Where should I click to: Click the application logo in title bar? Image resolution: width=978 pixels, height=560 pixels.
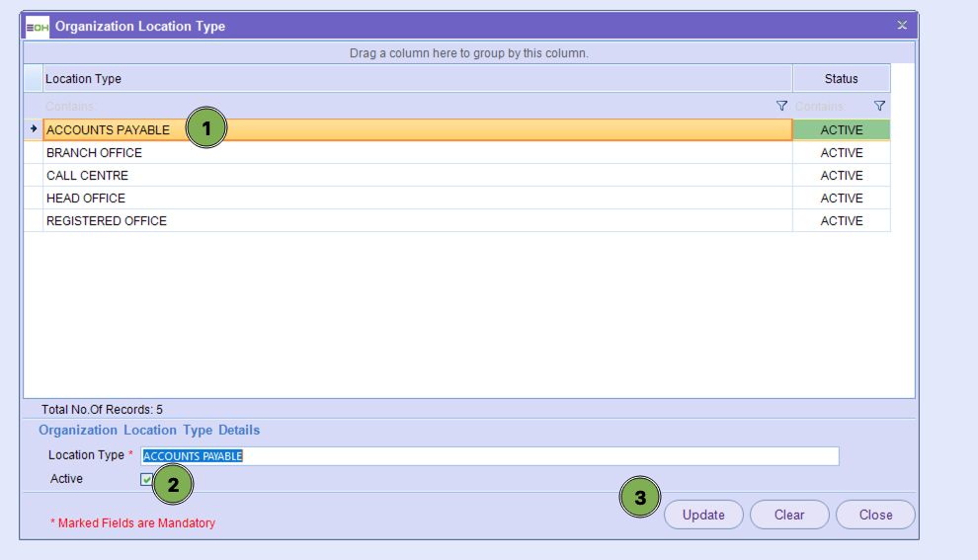point(38,27)
